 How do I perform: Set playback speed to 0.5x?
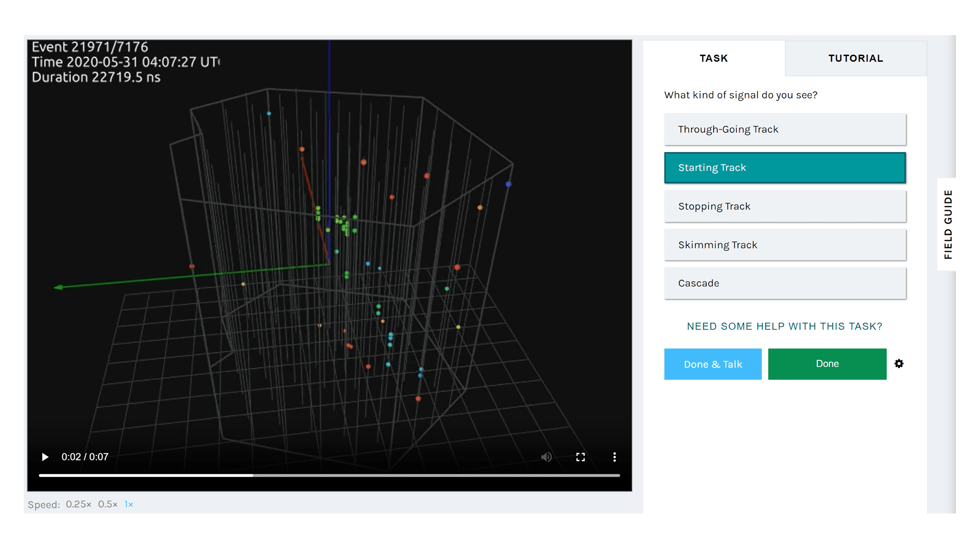(x=107, y=504)
